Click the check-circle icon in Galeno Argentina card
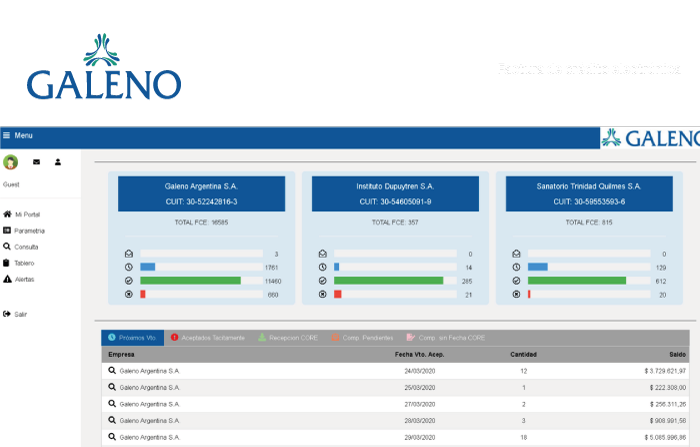The image size is (700, 447). pyautogui.click(x=129, y=281)
